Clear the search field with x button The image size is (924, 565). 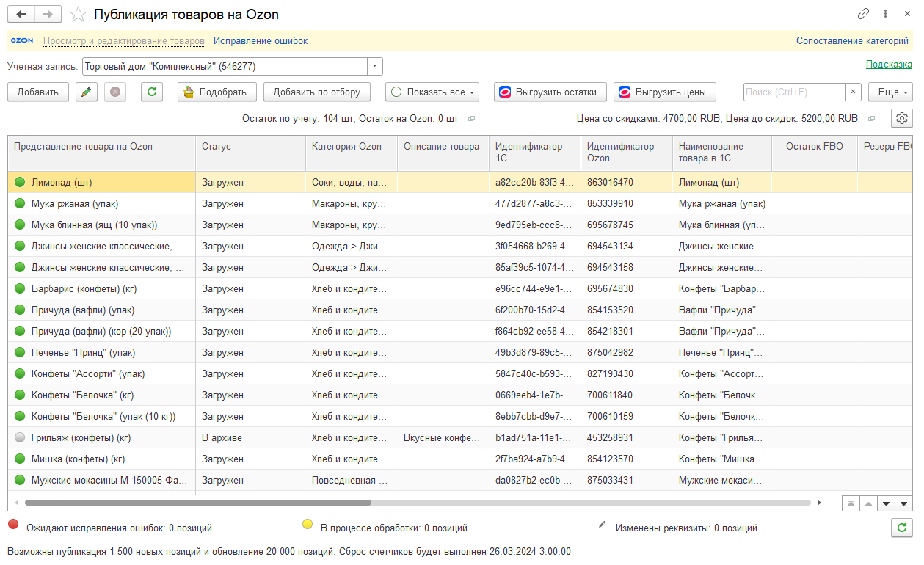coord(854,92)
